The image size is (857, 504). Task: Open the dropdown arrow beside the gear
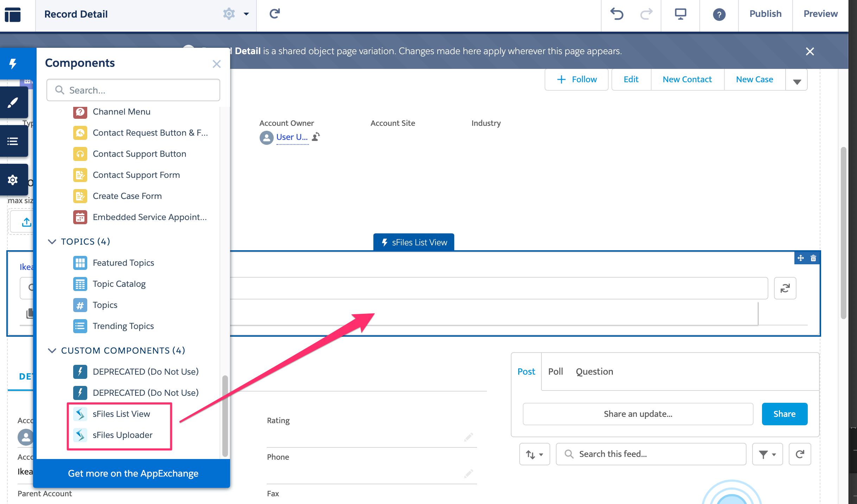(246, 14)
